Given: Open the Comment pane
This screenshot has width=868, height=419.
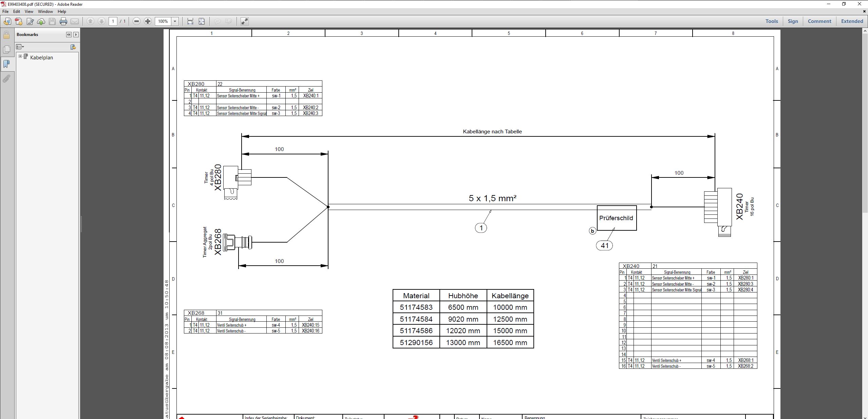Looking at the screenshot, I should (x=819, y=21).
